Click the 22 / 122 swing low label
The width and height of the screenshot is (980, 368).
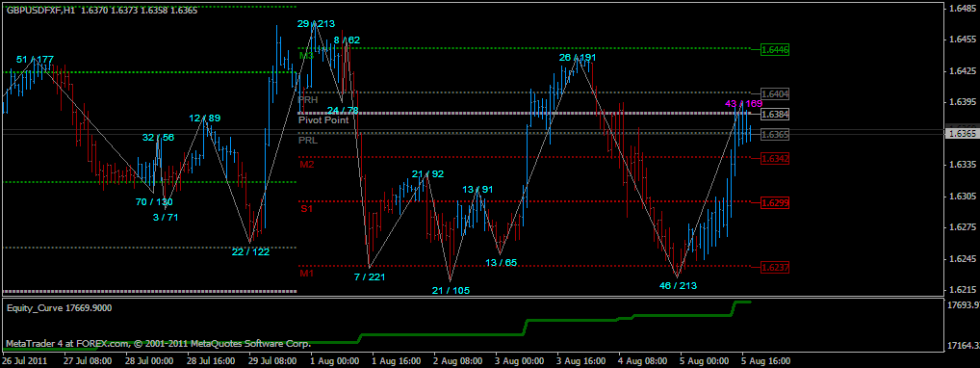pyautogui.click(x=250, y=251)
